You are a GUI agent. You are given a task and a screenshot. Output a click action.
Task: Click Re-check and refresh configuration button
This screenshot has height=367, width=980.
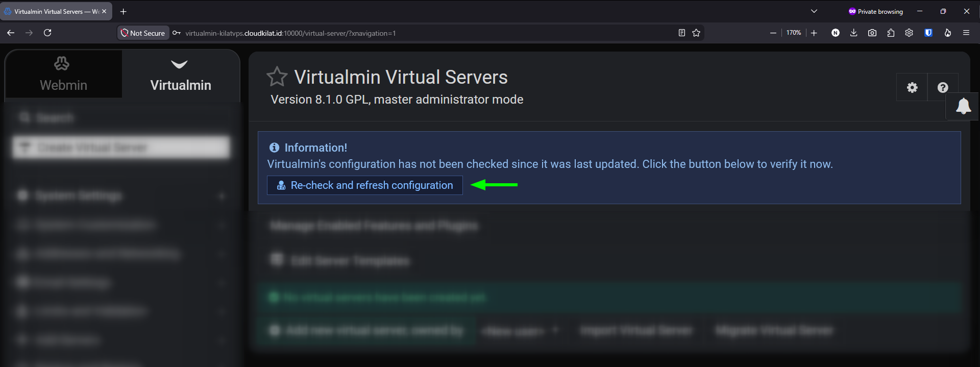click(364, 185)
